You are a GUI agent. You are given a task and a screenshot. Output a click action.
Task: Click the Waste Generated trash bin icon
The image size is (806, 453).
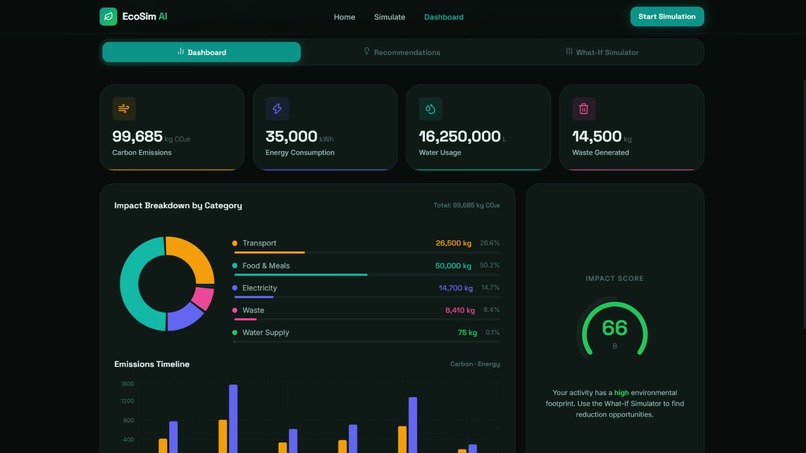583,108
